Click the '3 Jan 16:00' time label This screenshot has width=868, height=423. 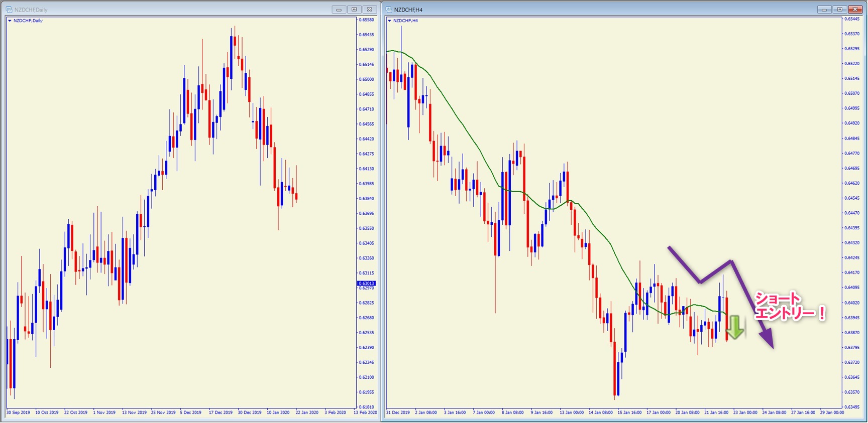click(455, 412)
